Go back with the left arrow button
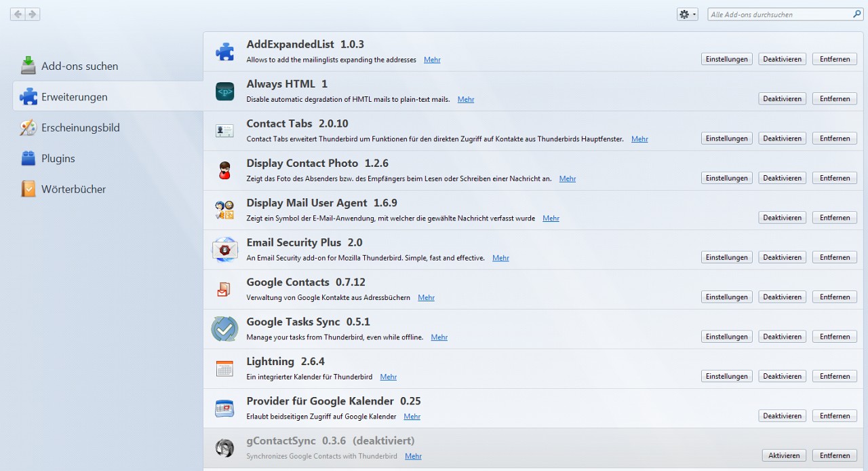868x471 pixels. click(18, 14)
